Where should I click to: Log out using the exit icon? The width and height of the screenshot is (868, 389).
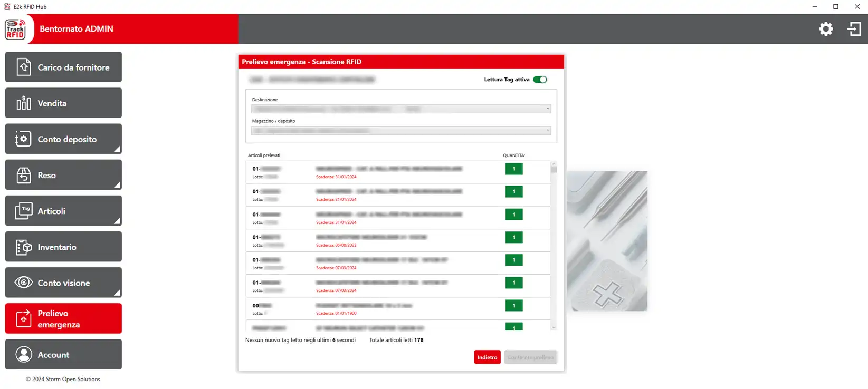click(854, 29)
